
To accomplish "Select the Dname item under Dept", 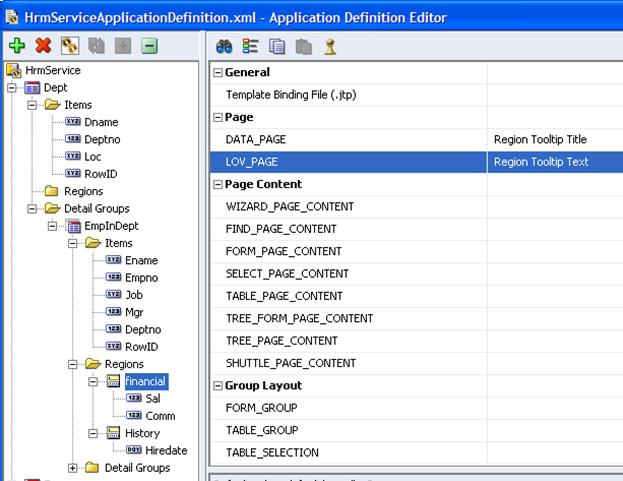I will (x=101, y=122).
